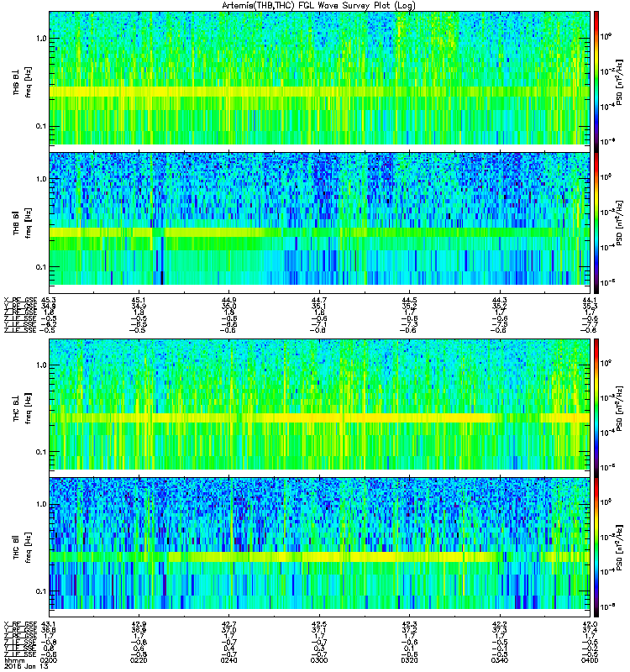Click the color bar beside the THB B-perpendicular panel
Viewport: 630px width, 672px height.
[596, 81]
